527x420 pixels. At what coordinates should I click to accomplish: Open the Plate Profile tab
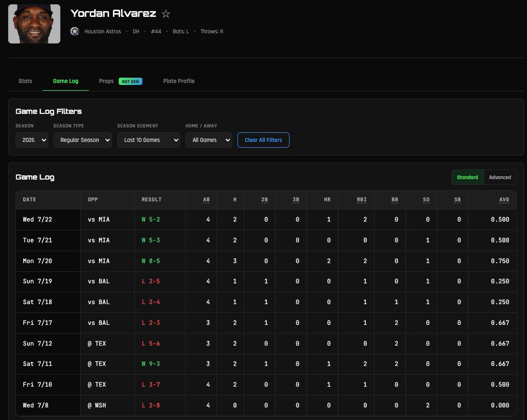pos(179,81)
